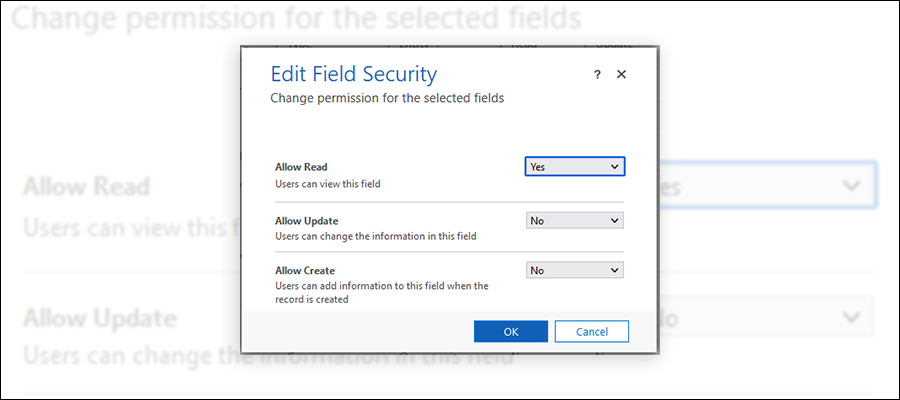Click the help question mark icon
Viewport: 900px width, 400px height.
tap(597, 75)
